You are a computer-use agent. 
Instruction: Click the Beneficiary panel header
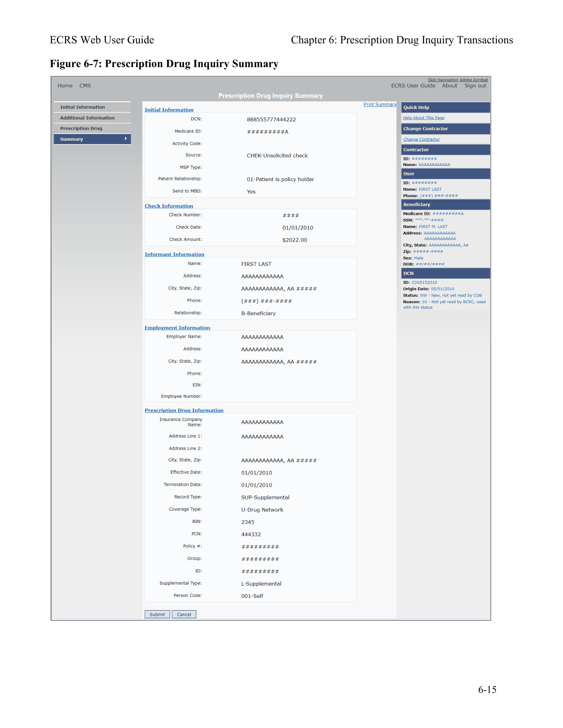pos(445,204)
